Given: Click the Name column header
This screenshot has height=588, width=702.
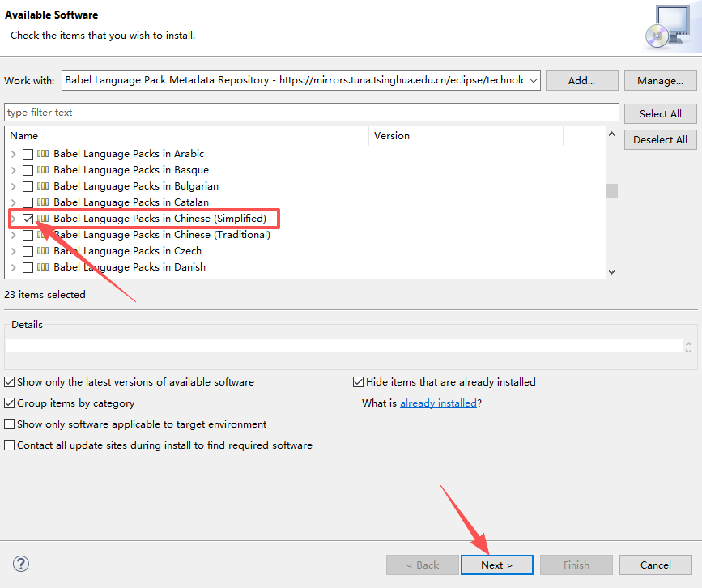Looking at the screenshot, I should pyautogui.click(x=187, y=136).
